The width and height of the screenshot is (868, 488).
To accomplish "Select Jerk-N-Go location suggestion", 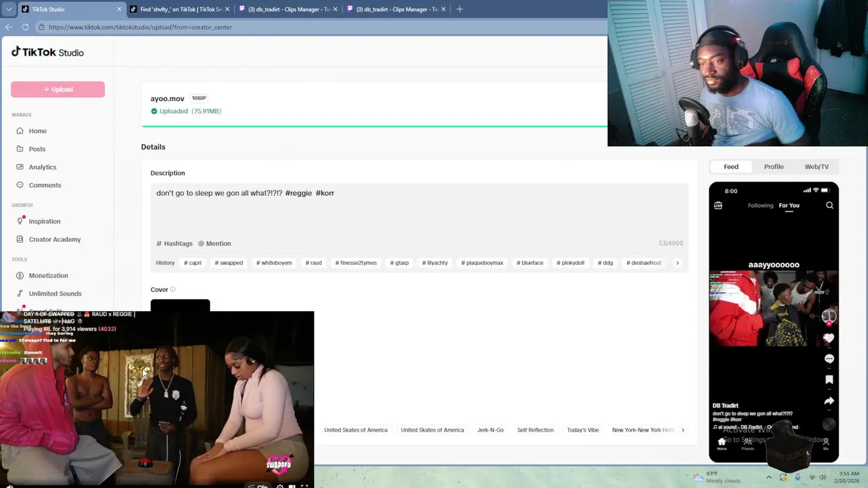I will (490, 430).
